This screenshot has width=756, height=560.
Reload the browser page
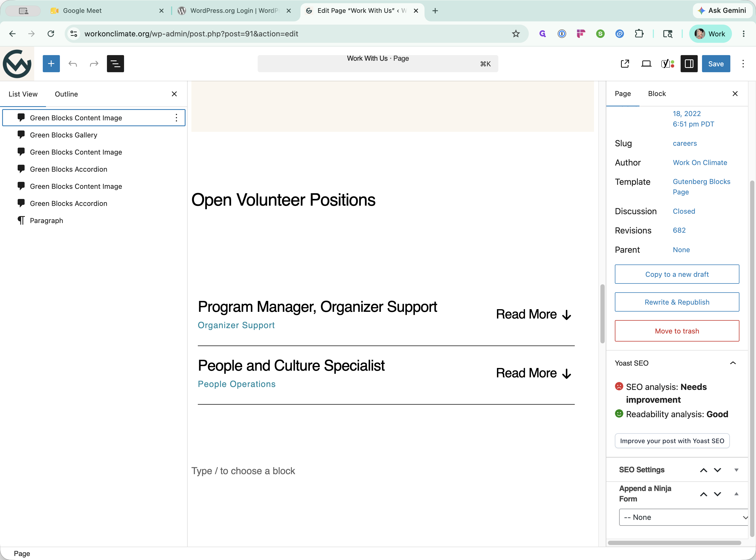coord(51,33)
